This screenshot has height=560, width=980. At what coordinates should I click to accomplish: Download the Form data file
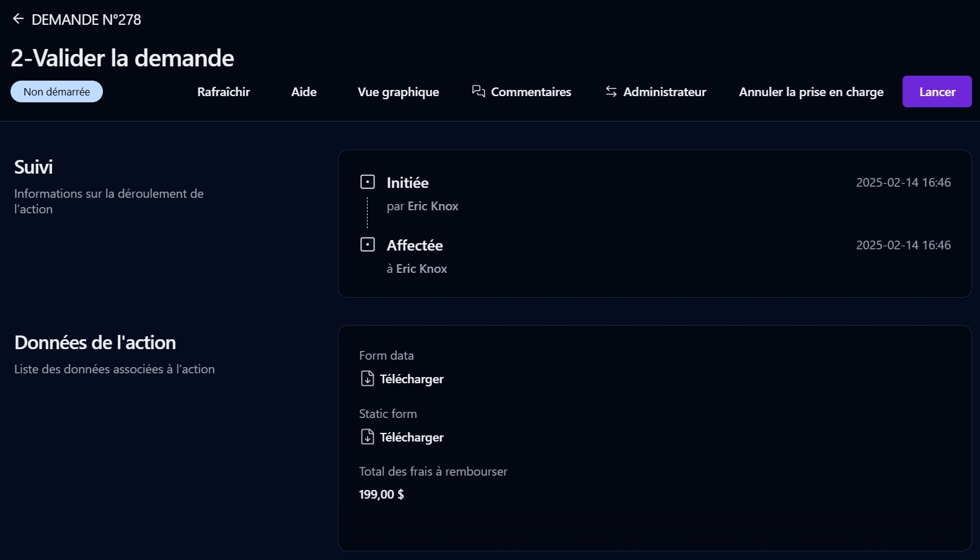tap(412, 379)
